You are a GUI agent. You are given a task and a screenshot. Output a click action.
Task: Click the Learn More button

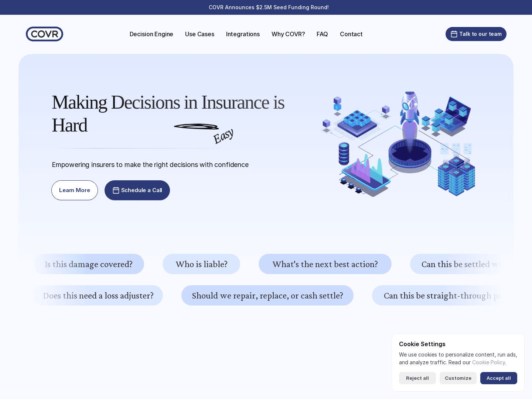[75, 190]
